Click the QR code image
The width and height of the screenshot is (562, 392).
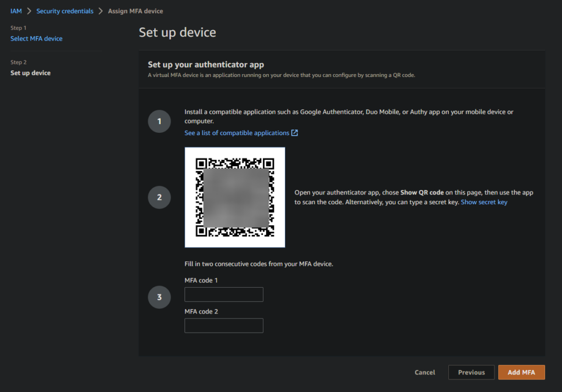click(x=234, y=197)
